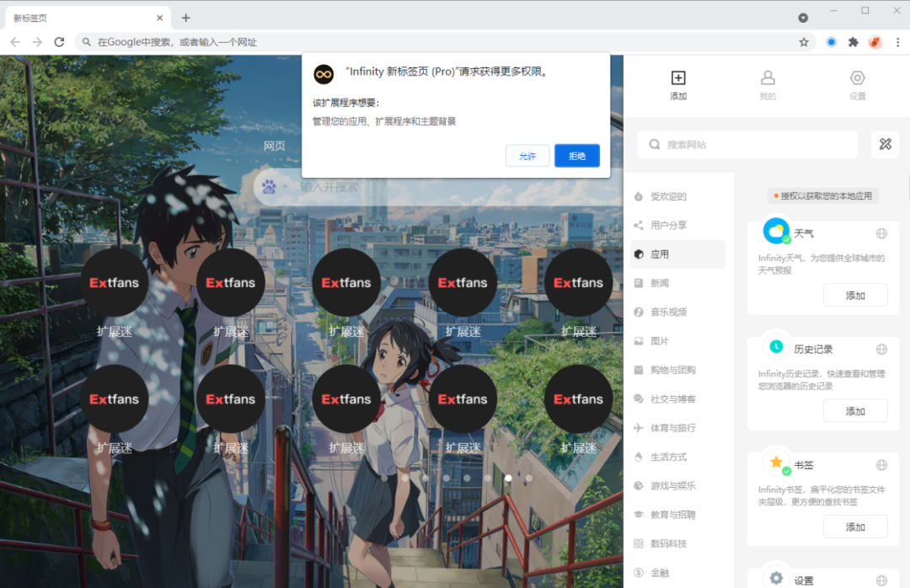
Task: Click the globe icon on the 天气 card
Action: [881, 233]
